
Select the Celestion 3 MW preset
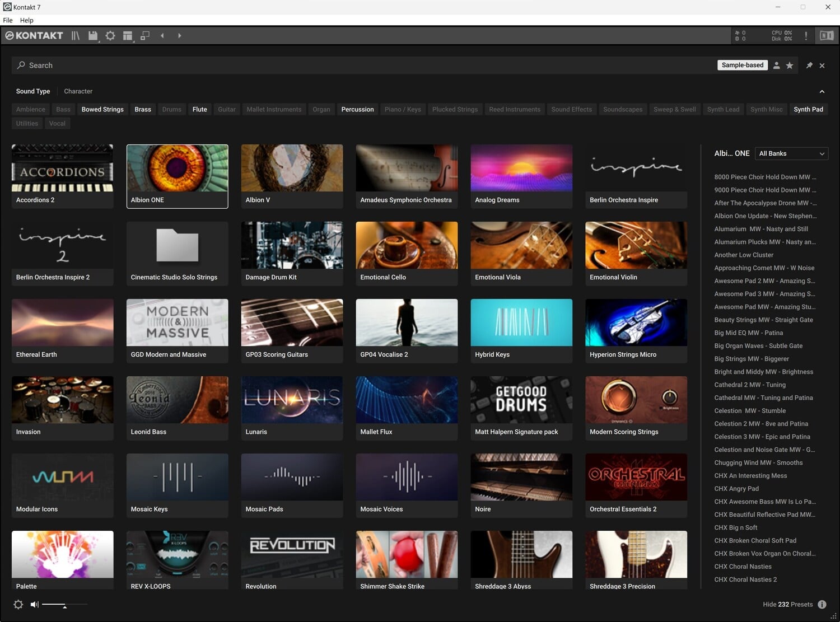[x=762, y=437]
